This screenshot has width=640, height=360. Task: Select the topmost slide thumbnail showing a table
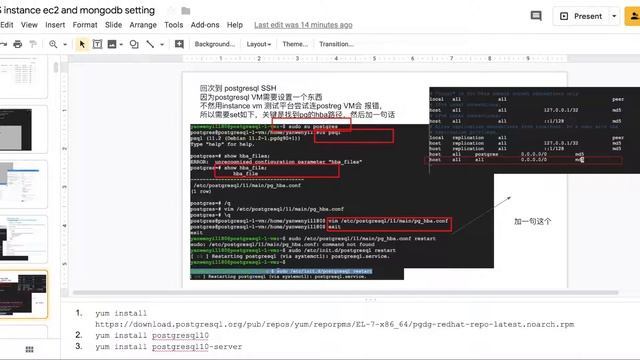(x=23, y=77)
